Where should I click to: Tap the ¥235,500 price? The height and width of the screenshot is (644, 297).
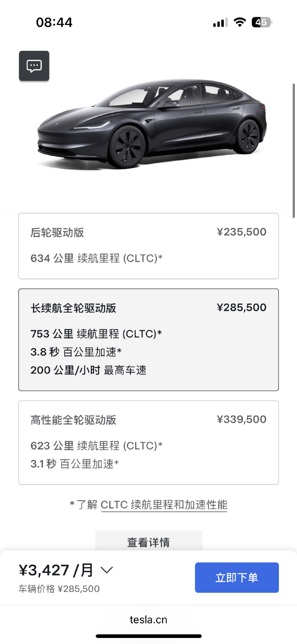pyautogui.click(x=241, y=232)
